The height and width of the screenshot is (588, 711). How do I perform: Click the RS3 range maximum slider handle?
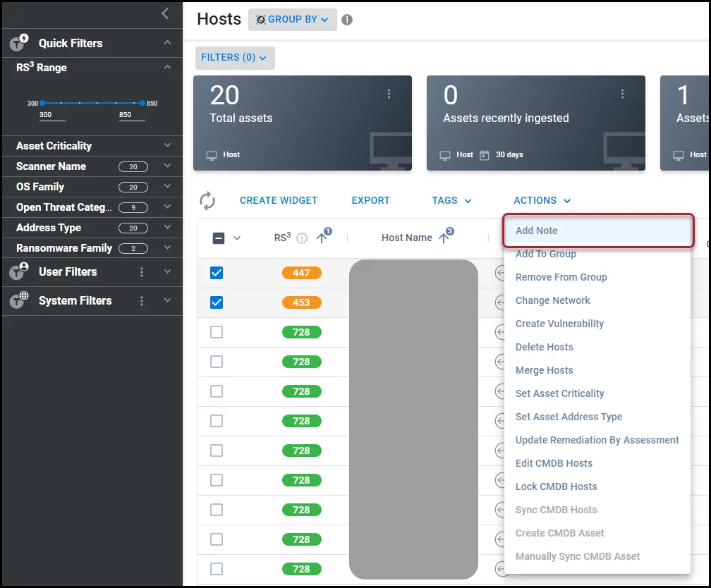(142, 103)
